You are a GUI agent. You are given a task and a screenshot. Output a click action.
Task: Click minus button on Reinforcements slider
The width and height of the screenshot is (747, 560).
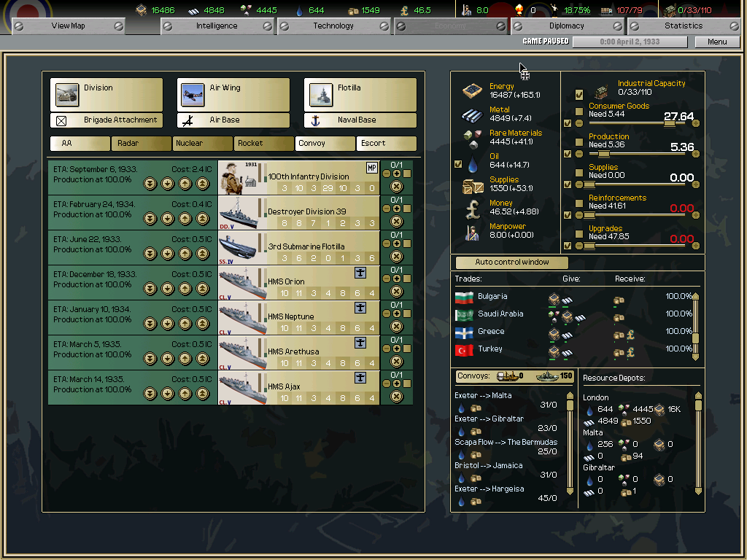pos(579,215)
